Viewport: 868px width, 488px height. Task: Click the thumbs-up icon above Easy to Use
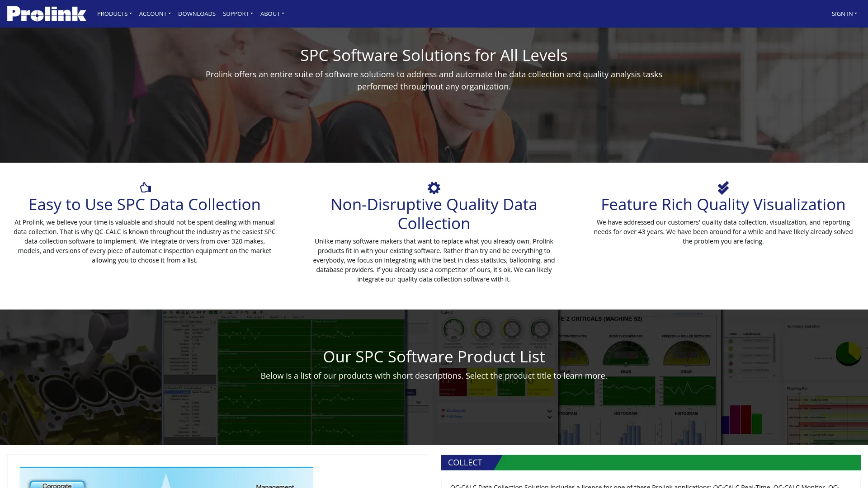145,188
